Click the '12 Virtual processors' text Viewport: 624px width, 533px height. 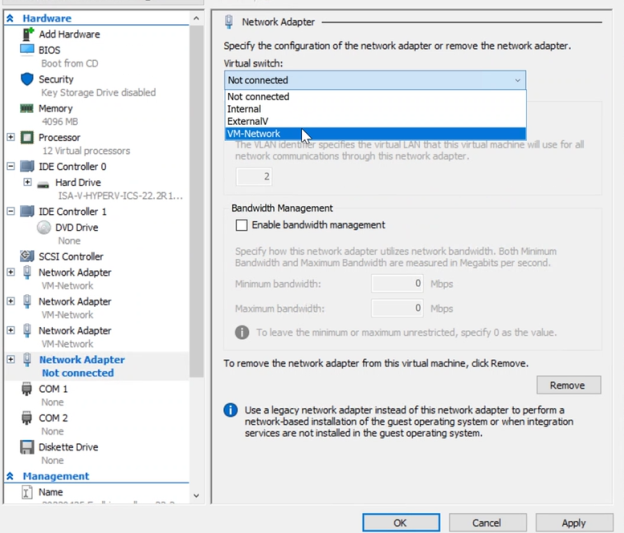click(86, 151)
